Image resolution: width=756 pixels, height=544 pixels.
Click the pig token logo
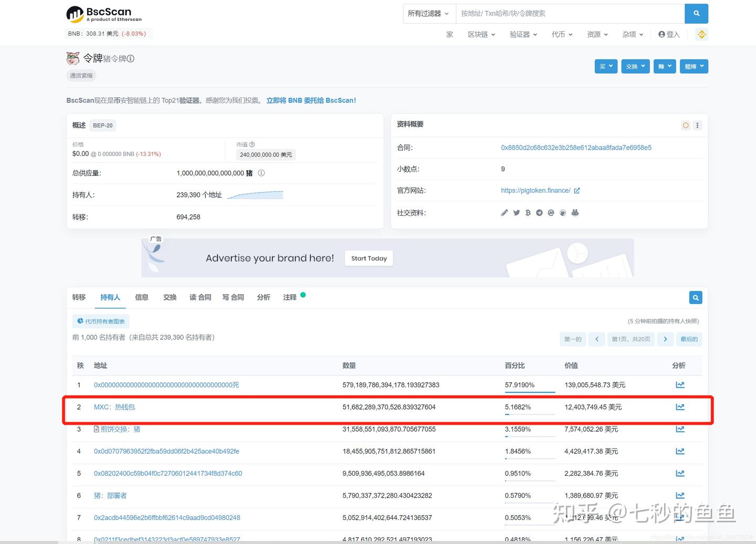[x=73, y=58]
